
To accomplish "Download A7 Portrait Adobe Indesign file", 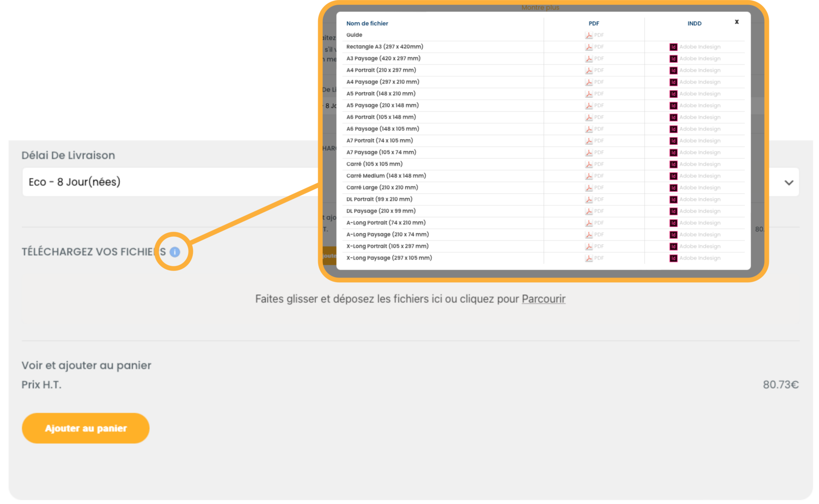I will [695, 141].
